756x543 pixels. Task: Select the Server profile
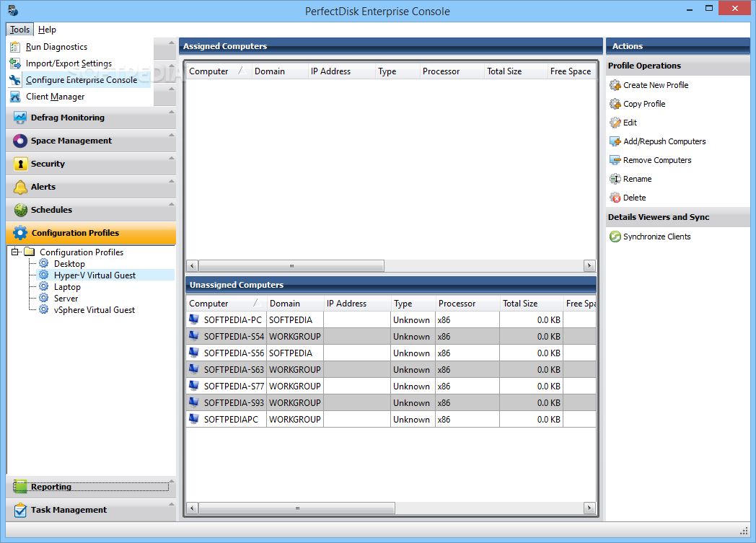tap(66, 299)
